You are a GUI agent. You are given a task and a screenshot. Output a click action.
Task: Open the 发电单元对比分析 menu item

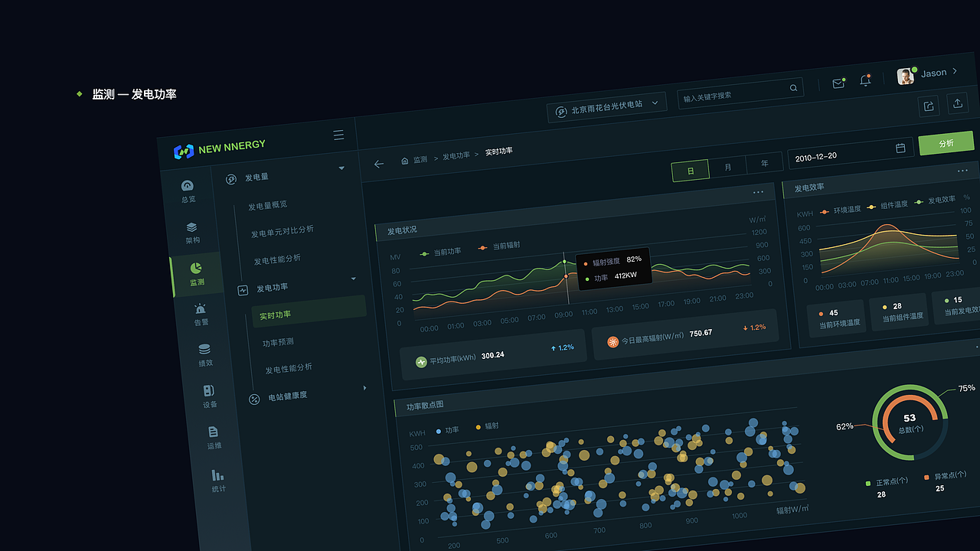click(283, 231)
